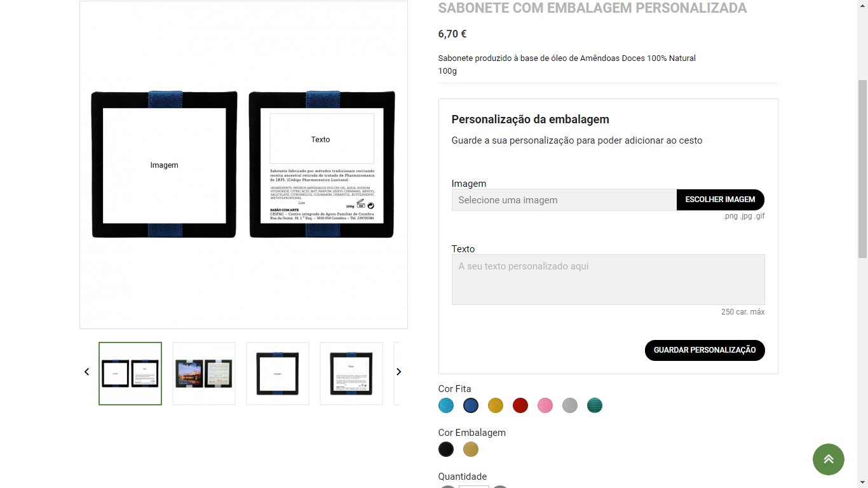This screenshot has width=868, height=488.
Task: Click the scroll-to-top green arrow button
Action: click(829, 459)
